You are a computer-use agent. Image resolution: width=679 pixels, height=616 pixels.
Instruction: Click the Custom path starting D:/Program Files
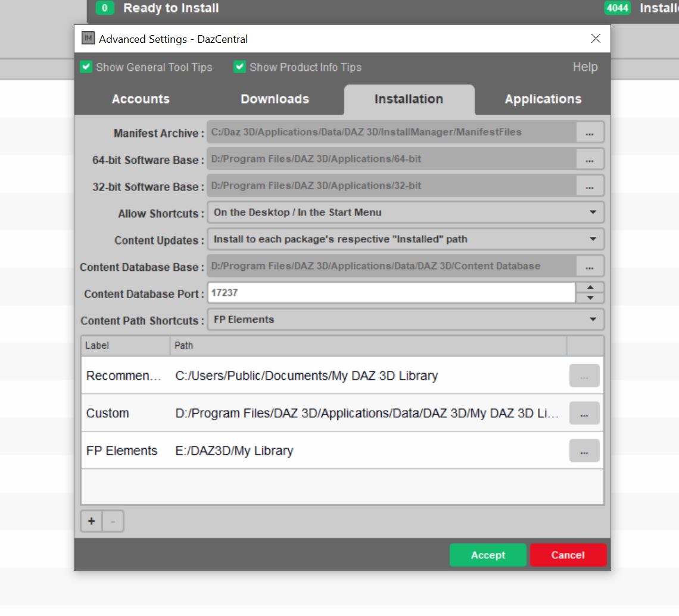tap(367, 413)
